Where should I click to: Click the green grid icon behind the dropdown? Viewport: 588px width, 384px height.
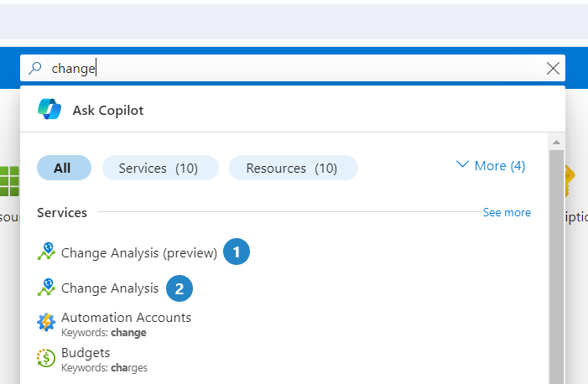(x=9, y=181)
